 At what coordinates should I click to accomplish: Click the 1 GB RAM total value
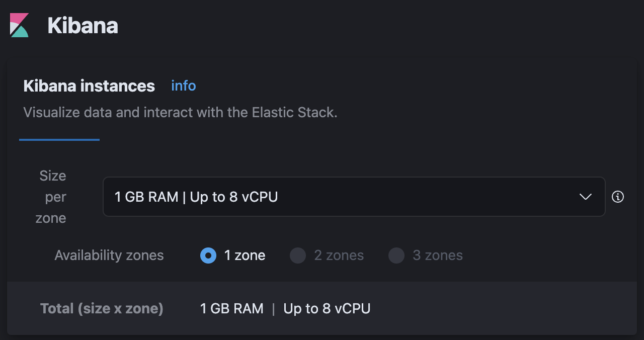coord(231,308)
